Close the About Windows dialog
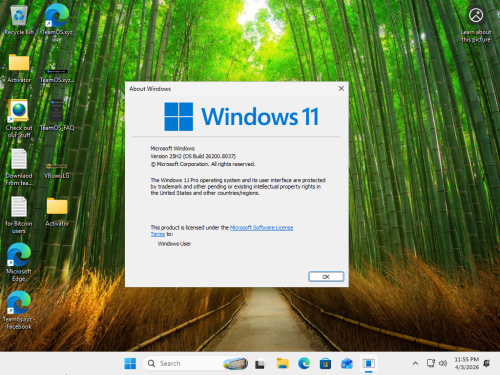Image resolution: width=500 pixels, height=375 pixels. pos(341,89)
